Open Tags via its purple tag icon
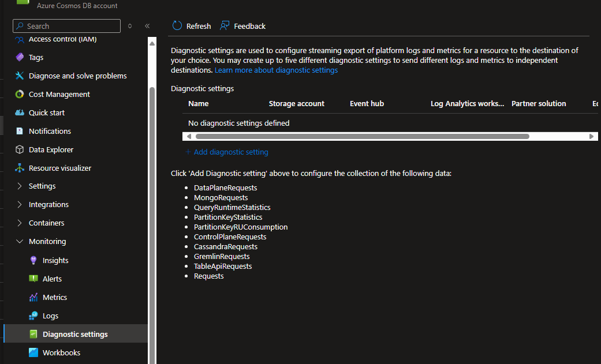The height and width of the screenshot is (364, 601). click(20, 57)
